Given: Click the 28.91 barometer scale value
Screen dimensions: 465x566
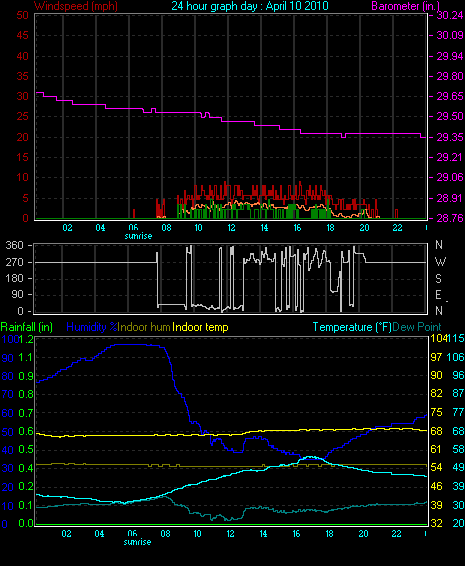Looking at the screenshot, I should (x=450, y=198).
